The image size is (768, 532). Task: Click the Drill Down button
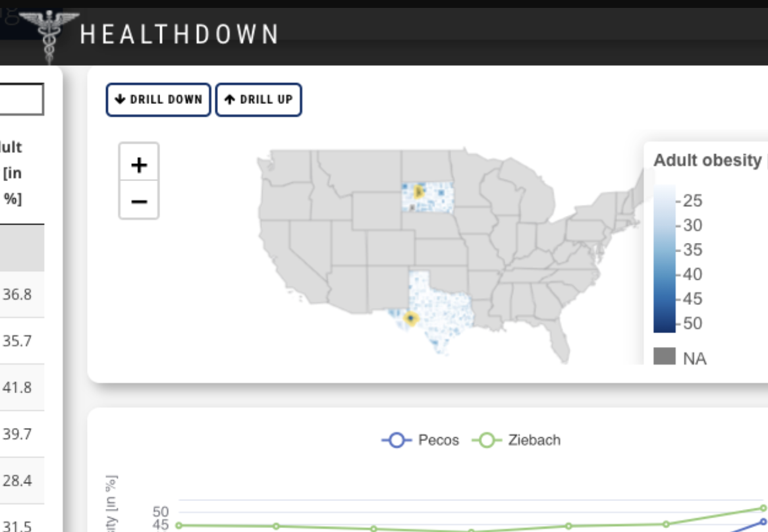159,100
